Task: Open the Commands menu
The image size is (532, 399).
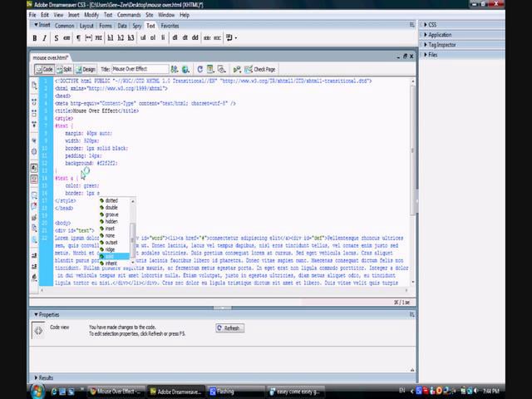Action: (129, 15)
